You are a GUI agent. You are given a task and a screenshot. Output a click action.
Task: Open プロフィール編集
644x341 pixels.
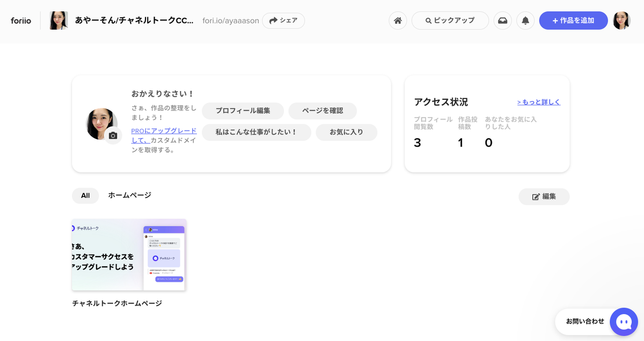point(243,111)
